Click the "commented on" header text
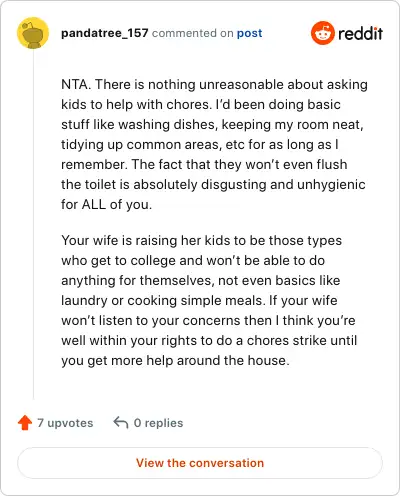Screen dimensions: 400x496 (192, 33)
